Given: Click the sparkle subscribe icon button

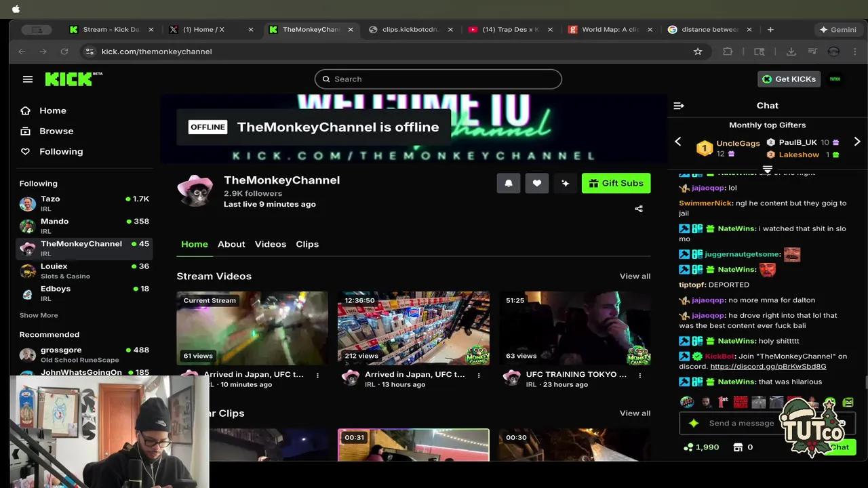Looking at the screenshot, I should (x=565, y=183).
